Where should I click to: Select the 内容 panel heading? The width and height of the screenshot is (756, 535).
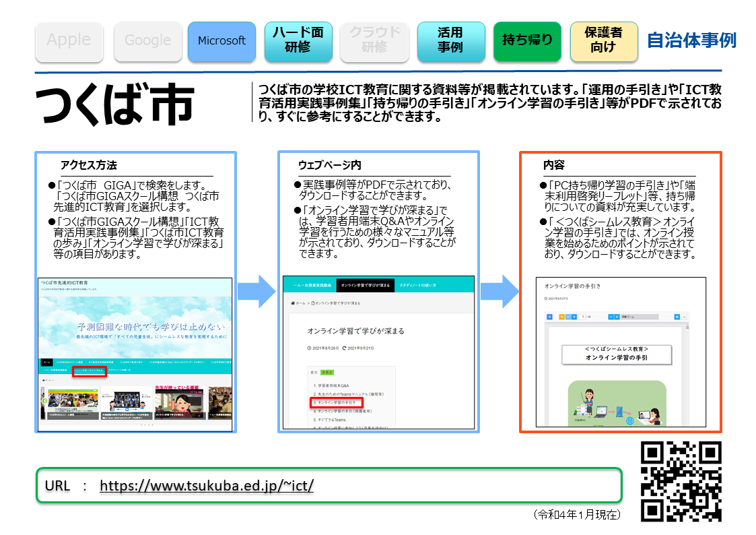553,165
